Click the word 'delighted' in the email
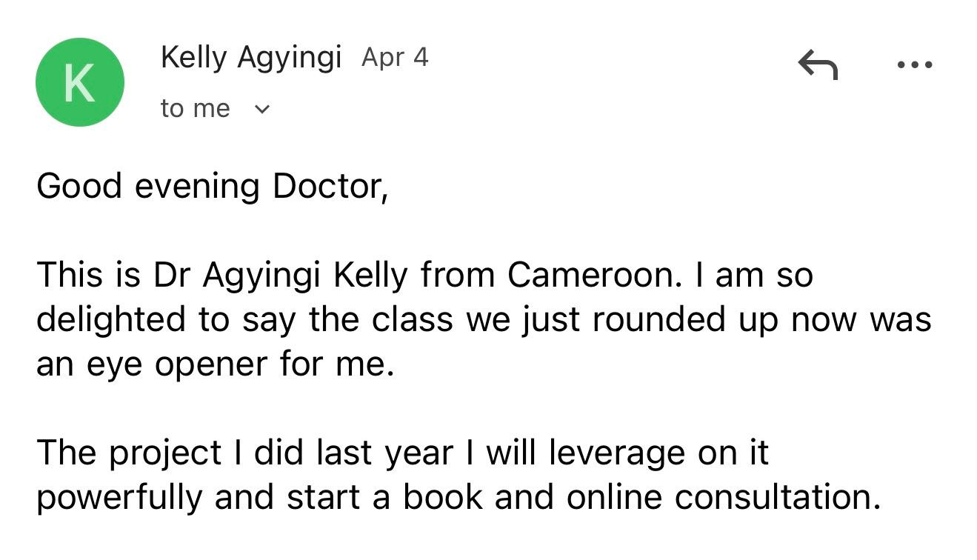Image resolution: width=977 pixels, height=560 pixels. [x=110, y=319]
